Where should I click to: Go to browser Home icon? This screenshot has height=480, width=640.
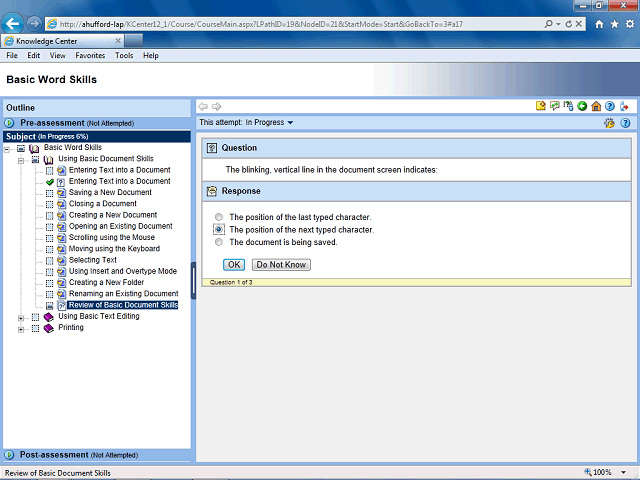(599, 24)
